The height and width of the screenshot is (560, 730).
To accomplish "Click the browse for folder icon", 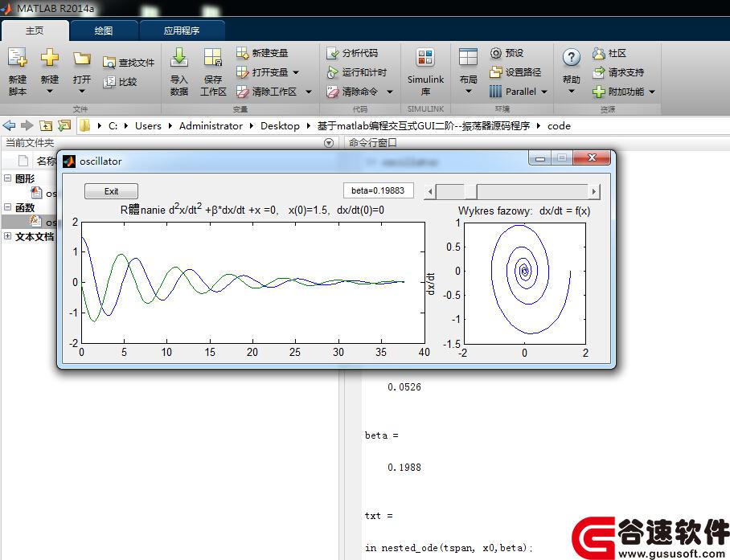I will pyautogui.click(x=64, y=125).
